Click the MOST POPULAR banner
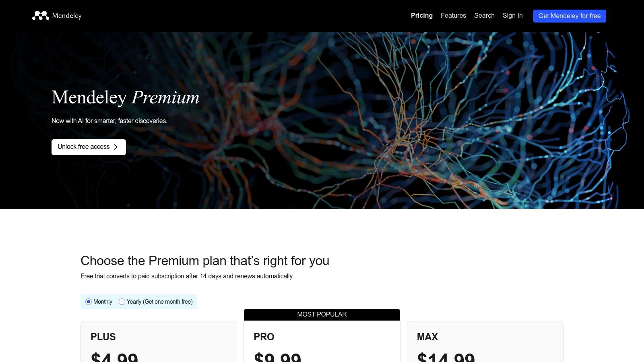The width and height of the screenshot is (644, 362). pos(322,315)
